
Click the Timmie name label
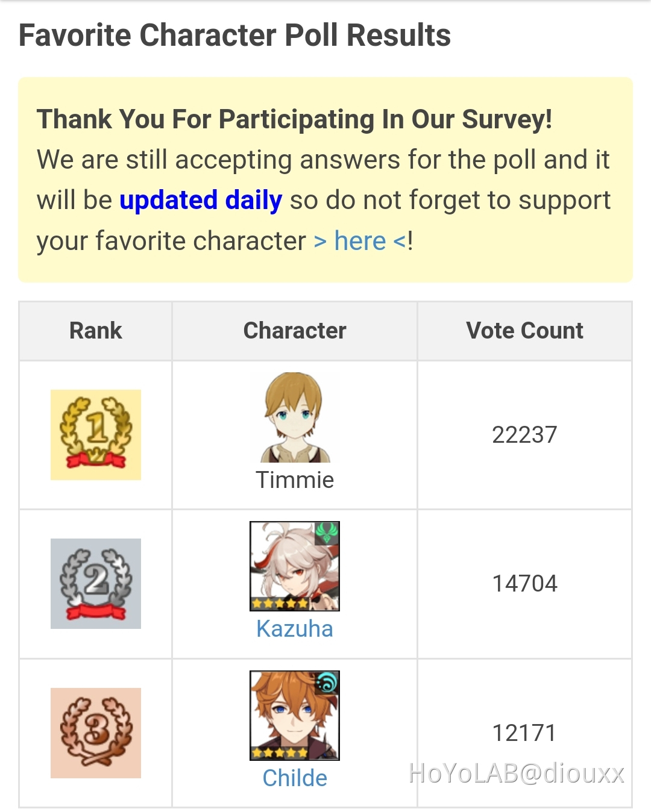coord(295,480)
